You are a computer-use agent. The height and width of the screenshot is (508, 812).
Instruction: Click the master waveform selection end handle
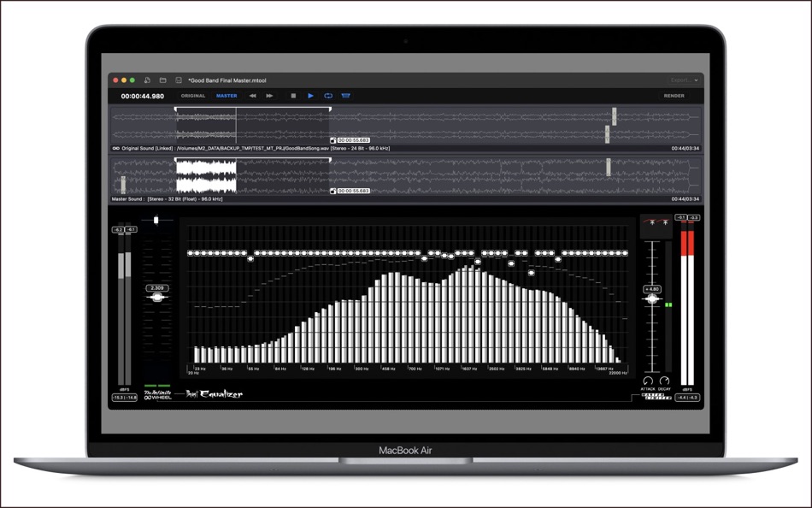[x=330, y=160]
